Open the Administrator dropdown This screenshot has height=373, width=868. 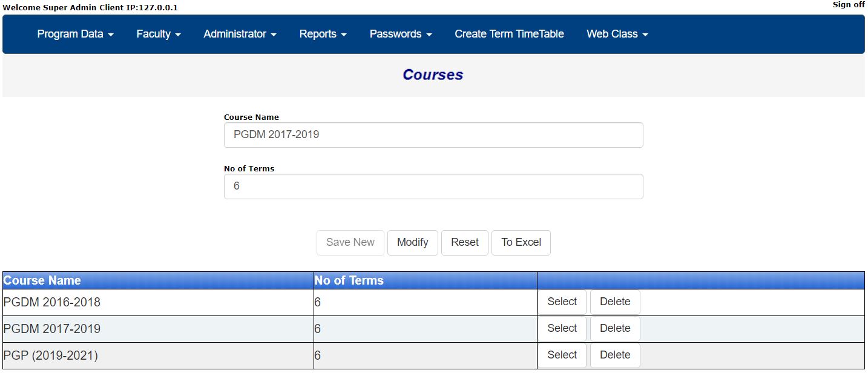(238, 34)
